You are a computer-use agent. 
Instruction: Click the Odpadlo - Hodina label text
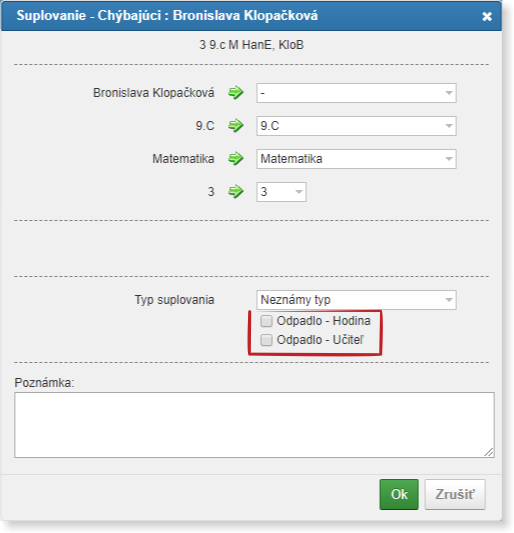coord(323,321)
